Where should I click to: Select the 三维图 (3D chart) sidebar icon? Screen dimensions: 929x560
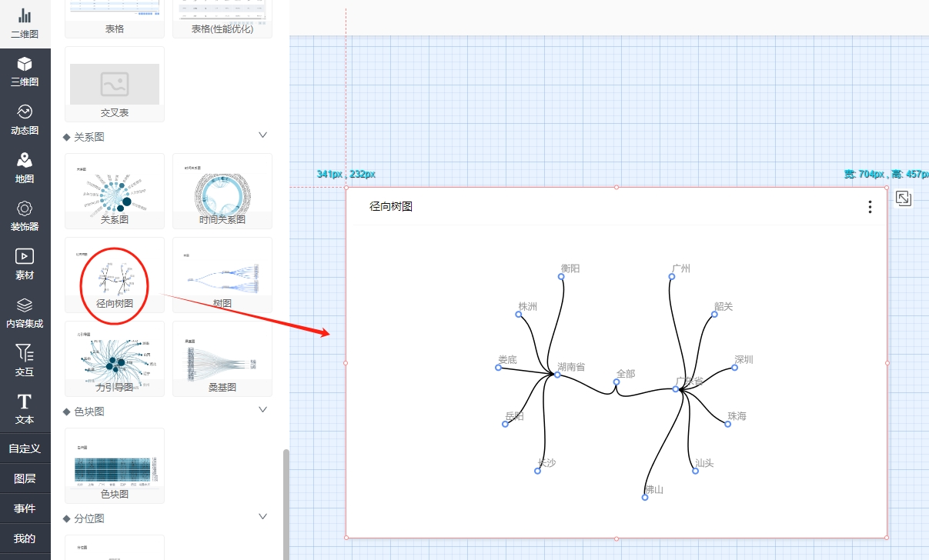(25, 72)
